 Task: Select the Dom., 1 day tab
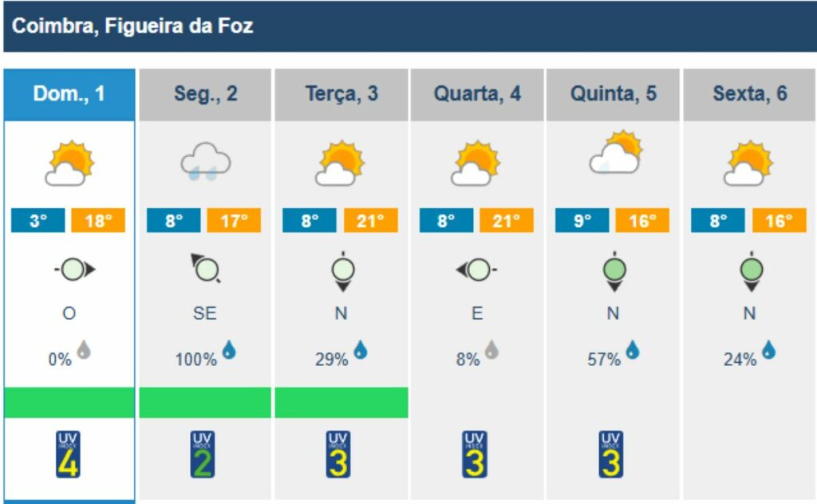[69, 94]
